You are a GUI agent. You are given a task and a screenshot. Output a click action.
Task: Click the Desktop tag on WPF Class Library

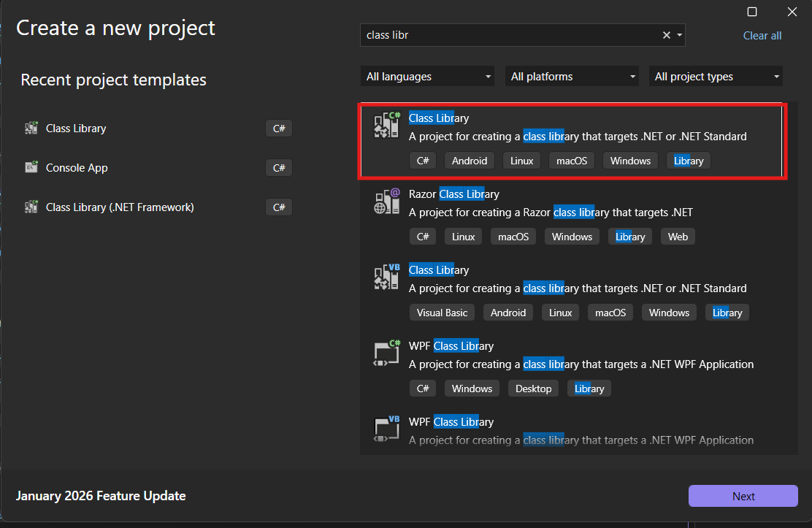533,388
